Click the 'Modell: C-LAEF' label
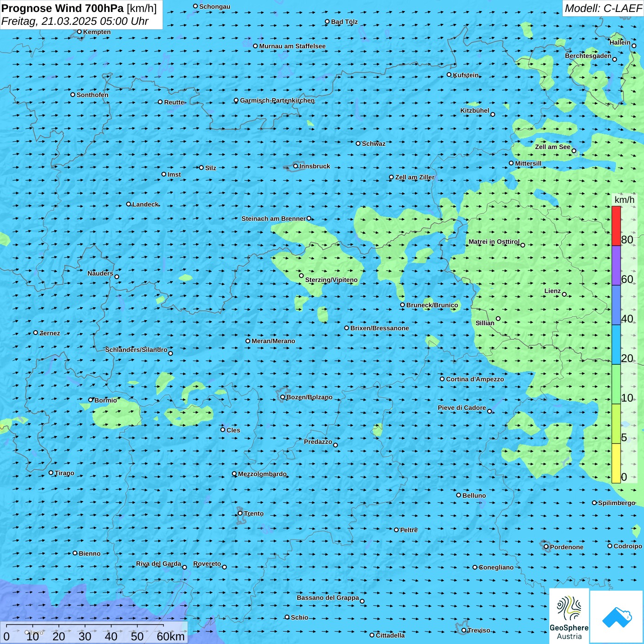644x644 pixels. (603, 8)
